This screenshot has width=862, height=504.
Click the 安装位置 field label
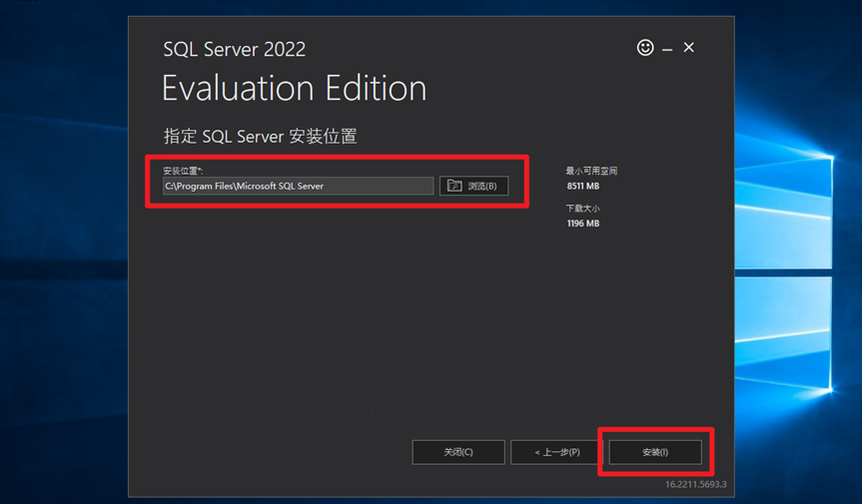pos(183,171)
